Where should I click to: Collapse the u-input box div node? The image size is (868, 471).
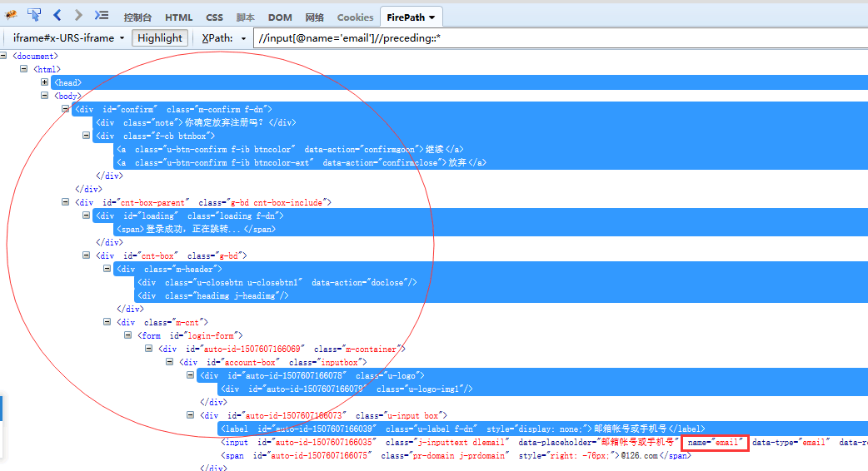pyautogui.click(x=190, y=414)
